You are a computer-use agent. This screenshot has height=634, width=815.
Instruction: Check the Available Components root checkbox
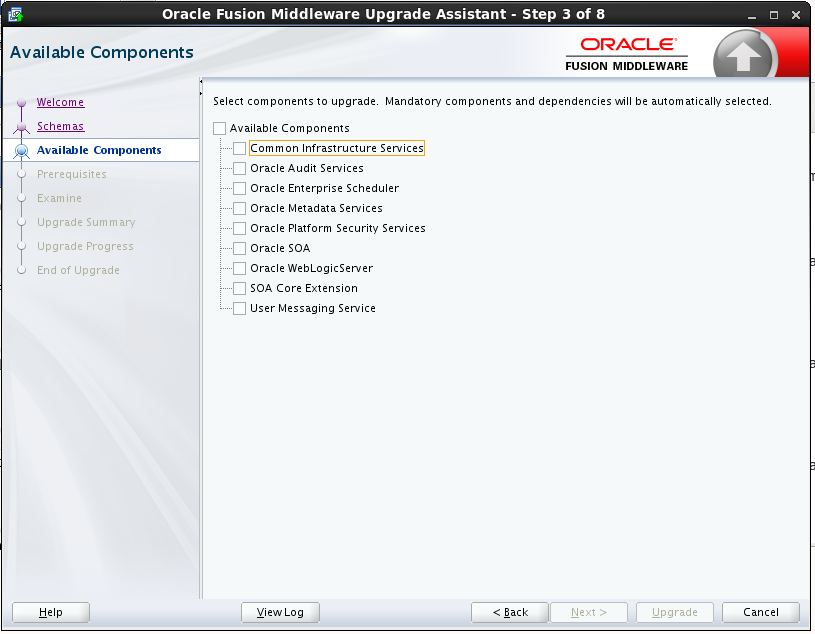pos(219,128)
